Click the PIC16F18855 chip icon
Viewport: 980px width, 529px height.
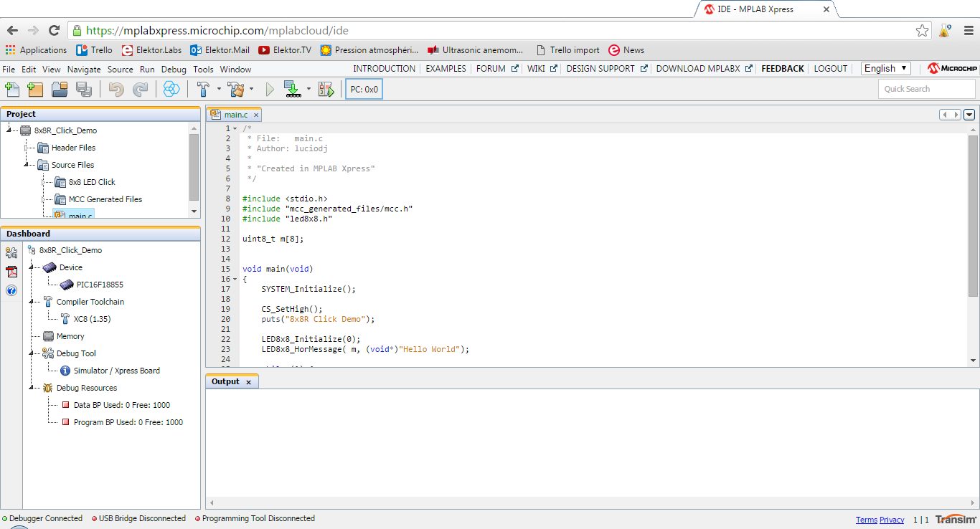pos(67,285)
